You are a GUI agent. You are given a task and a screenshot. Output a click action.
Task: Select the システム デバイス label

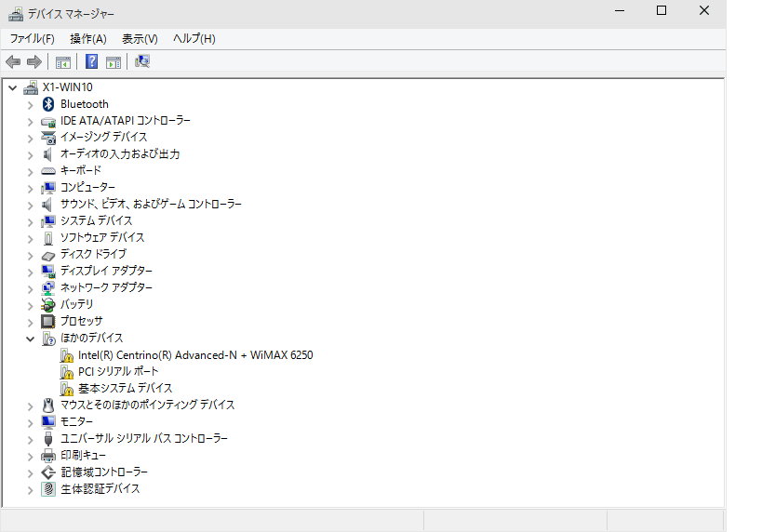(96, 220)
